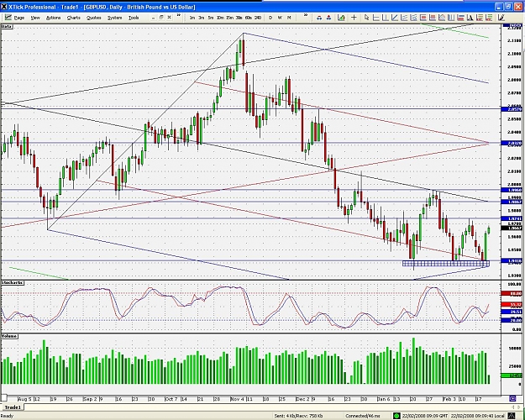Select the Trade1 tab at bottom

tap(13, 407)
